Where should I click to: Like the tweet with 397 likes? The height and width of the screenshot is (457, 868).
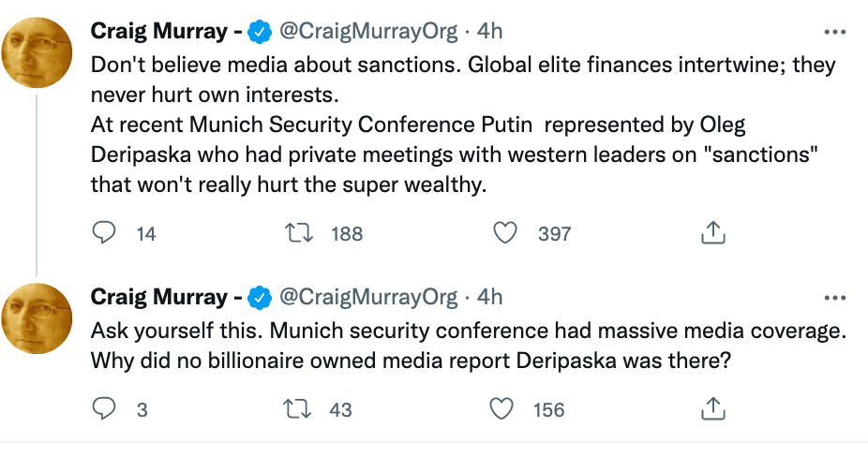(x=505, y=233)
